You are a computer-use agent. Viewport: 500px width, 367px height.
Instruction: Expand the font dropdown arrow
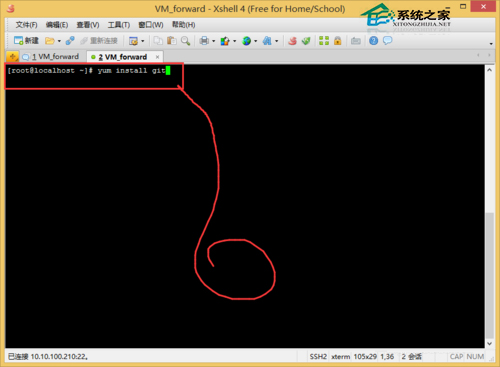(x=276, y=41)
